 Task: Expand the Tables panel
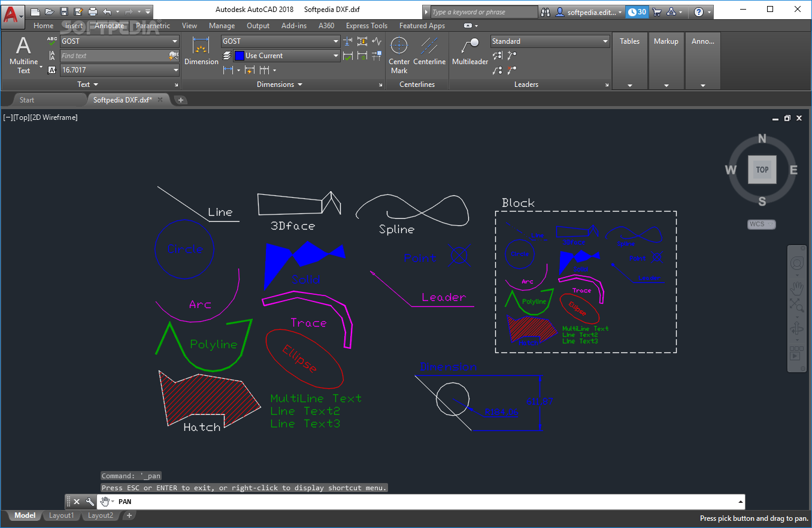[629, 86]
